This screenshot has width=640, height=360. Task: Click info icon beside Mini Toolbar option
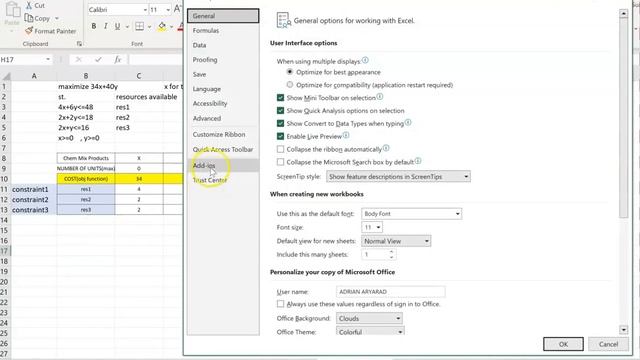point(380,97)
